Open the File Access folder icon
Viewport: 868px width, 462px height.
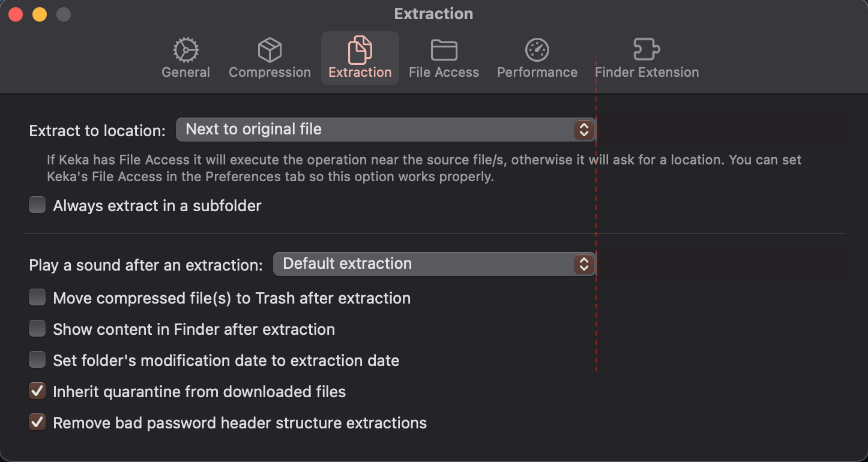pos(444,50)
